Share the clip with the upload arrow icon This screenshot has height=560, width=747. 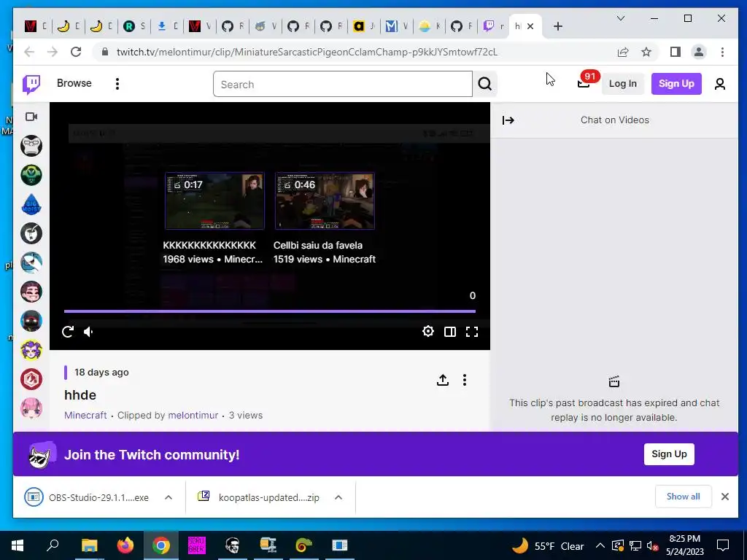pyautogui.click(x=443, y=380)
